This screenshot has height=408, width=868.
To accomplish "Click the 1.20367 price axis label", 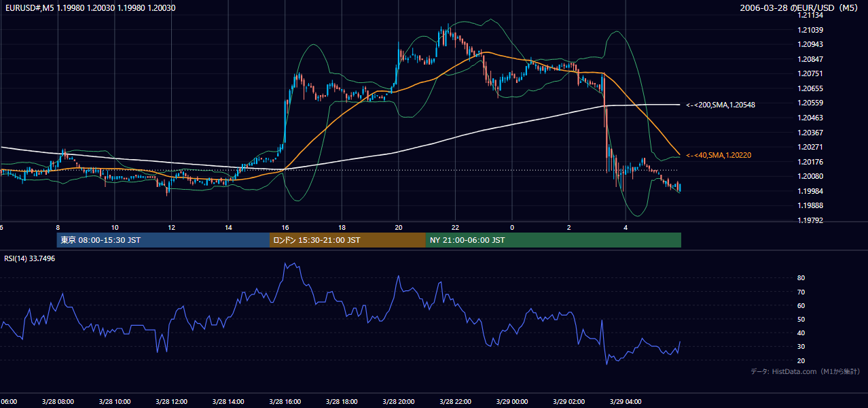I will point(810,133).
